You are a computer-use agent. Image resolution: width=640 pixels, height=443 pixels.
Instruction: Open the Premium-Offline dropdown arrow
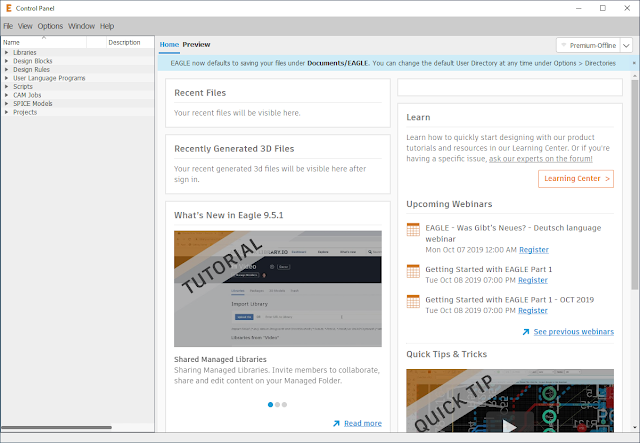pos(627,45)
